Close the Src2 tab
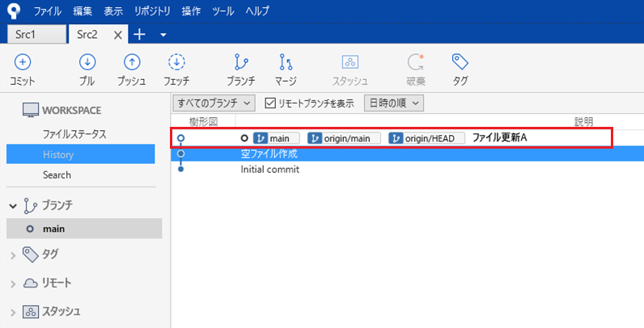 [118, 36]
